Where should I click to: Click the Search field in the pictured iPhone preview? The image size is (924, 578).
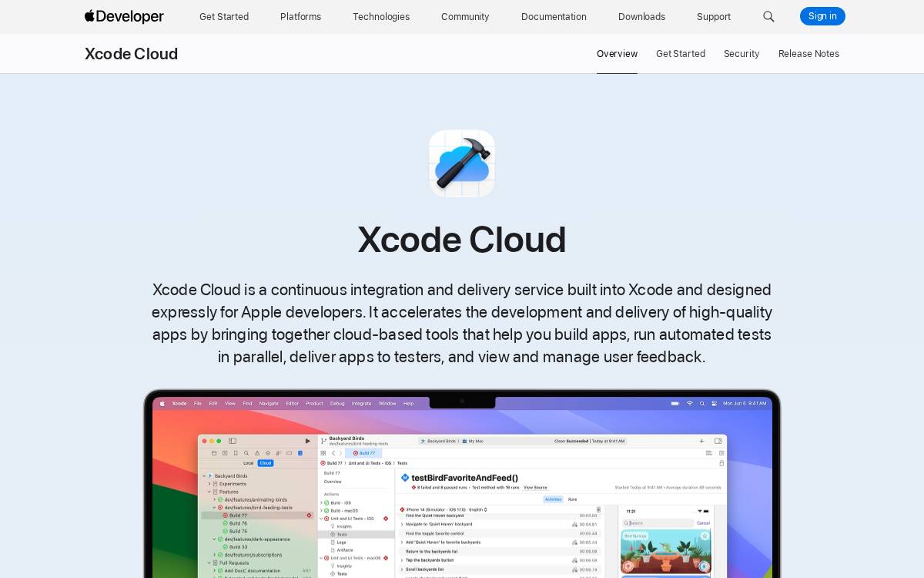tap(658, 523)
